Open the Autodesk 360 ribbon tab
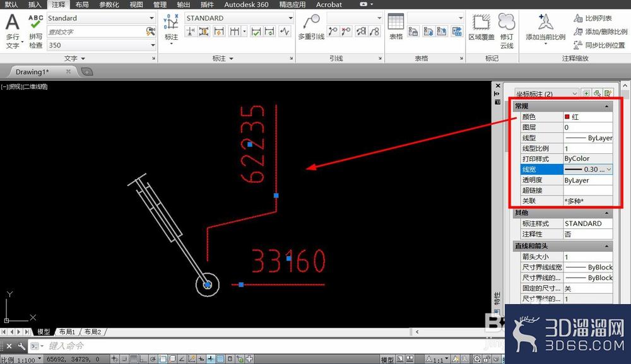The image size is (631, 364). click(x=246, y=4)
